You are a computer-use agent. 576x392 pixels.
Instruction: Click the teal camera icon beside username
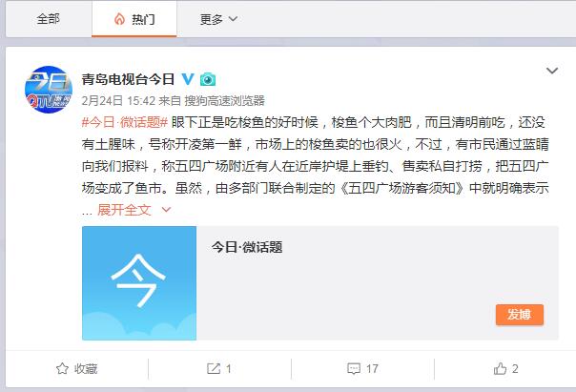click(208, 79)
